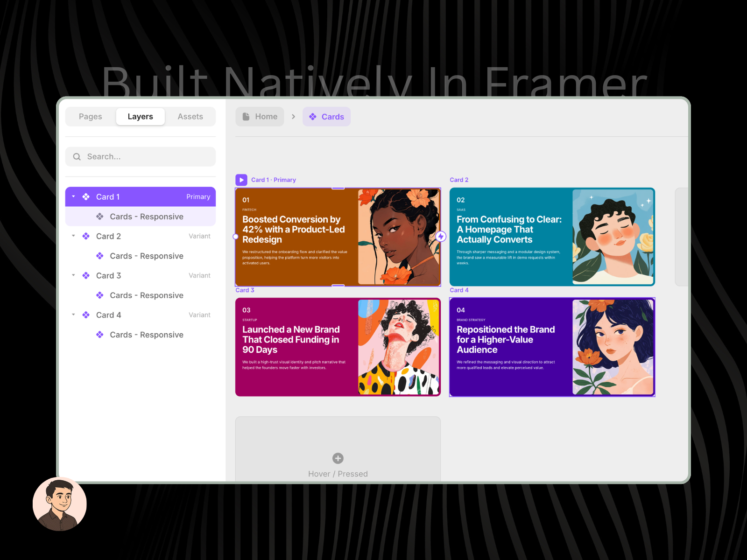Screen dimensions: 747x560
Task: Collapse the Card 1 layer group
Action: (73, 196)
